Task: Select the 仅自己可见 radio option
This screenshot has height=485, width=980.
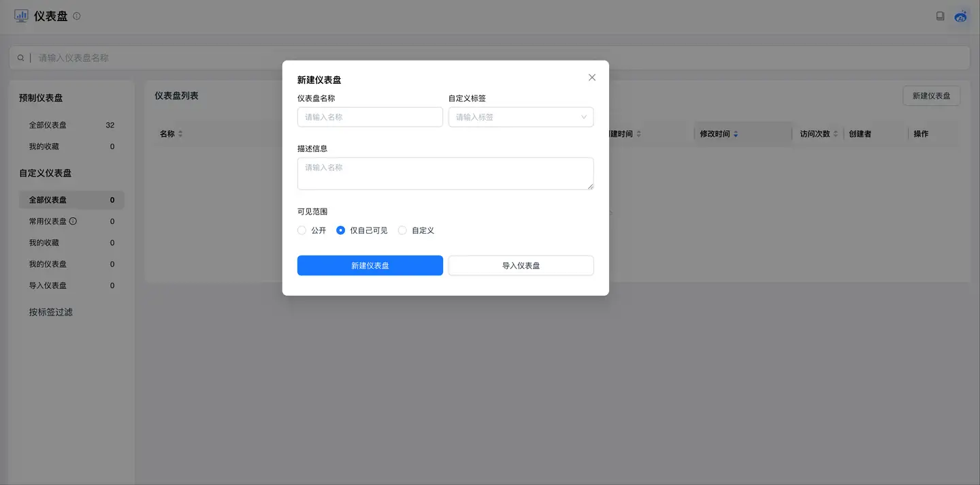Action: pyautogui.click(x=341, y=230)
